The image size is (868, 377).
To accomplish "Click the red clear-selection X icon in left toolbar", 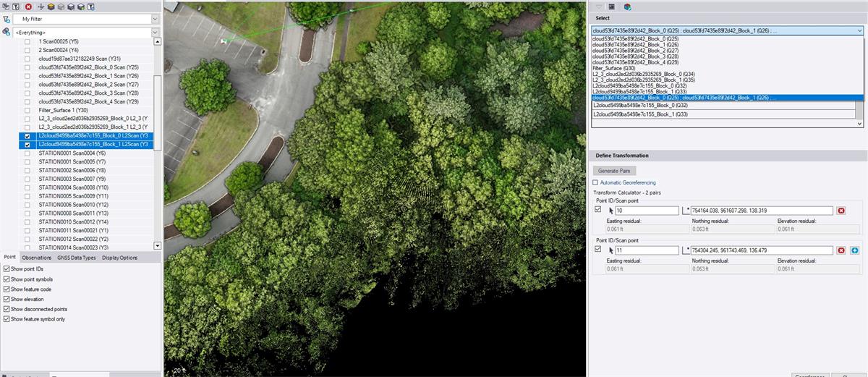I will 28,7.
